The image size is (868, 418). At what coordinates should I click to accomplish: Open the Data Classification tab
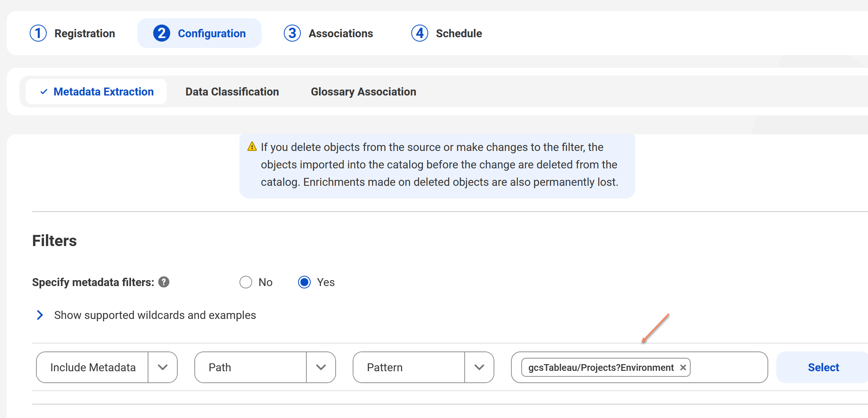232,92
